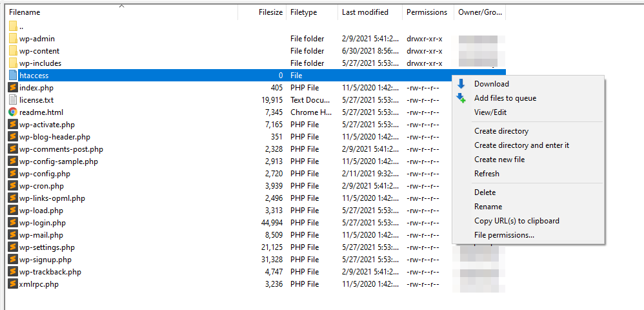Sort by Last modified column header
Screen dimensions: 644x310
[365, 12]
